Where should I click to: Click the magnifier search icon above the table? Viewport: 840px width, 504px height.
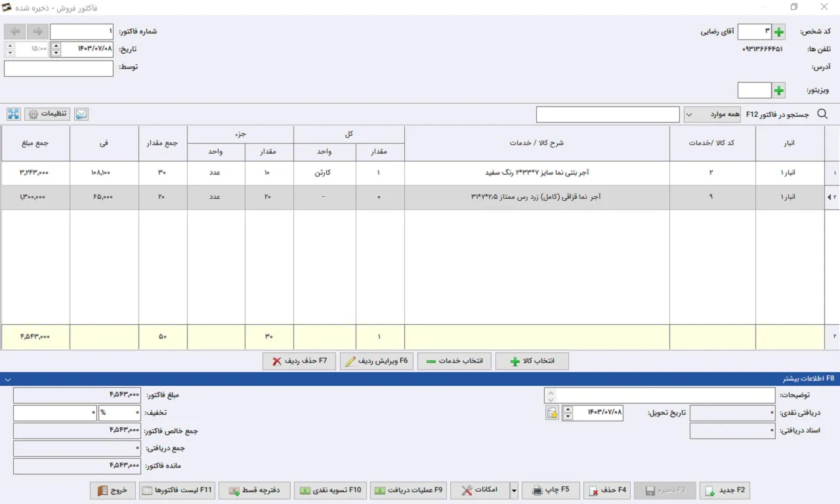[x=822, y=114]
